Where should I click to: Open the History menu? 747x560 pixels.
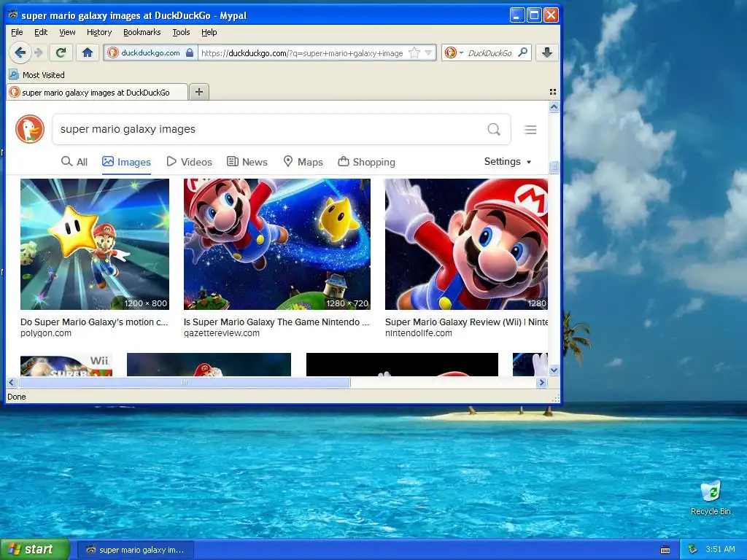coord(99,32)
